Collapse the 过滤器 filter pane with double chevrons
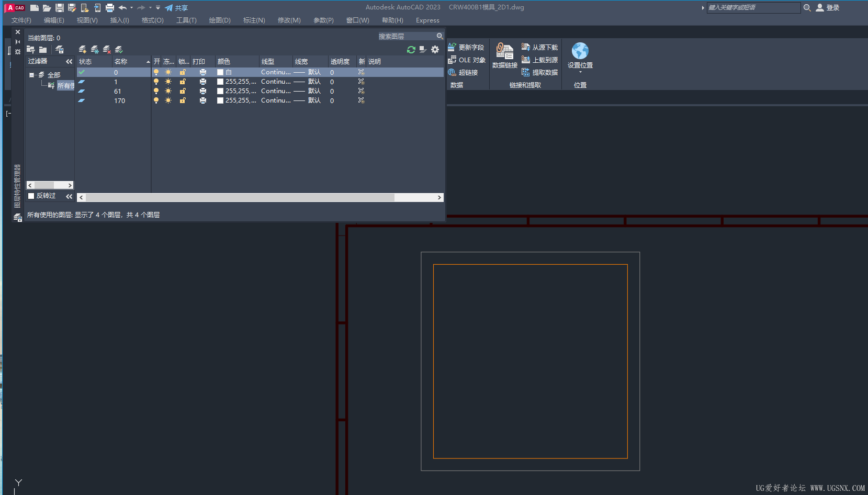Viewport: 868px width, 495px height. coord(69,61)
